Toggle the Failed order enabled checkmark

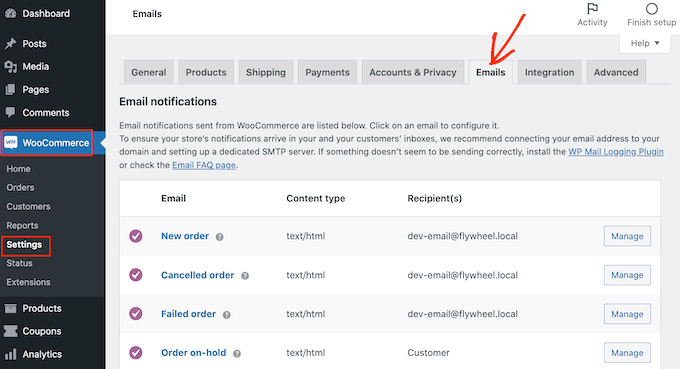(x=136, y=313)
